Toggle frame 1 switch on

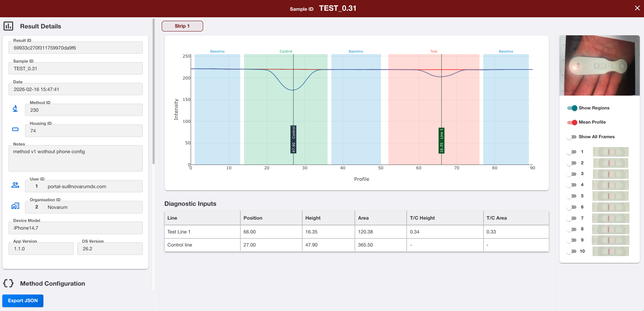571,152
